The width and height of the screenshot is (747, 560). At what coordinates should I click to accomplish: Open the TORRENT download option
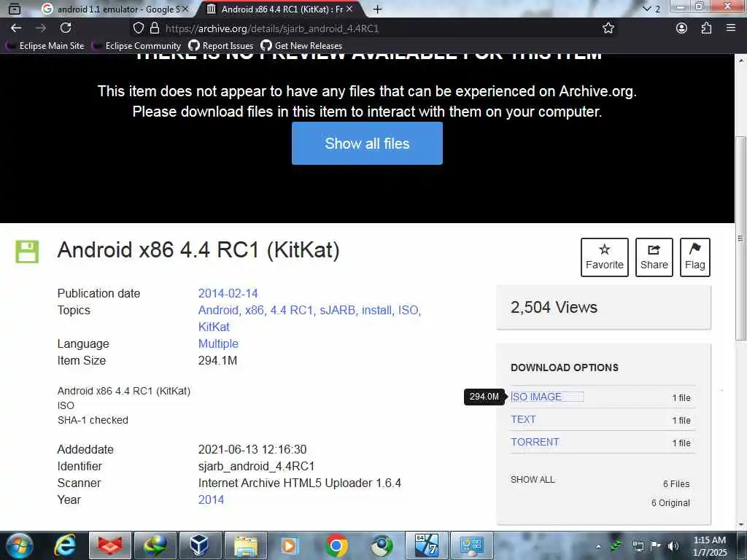coord(535,442)
